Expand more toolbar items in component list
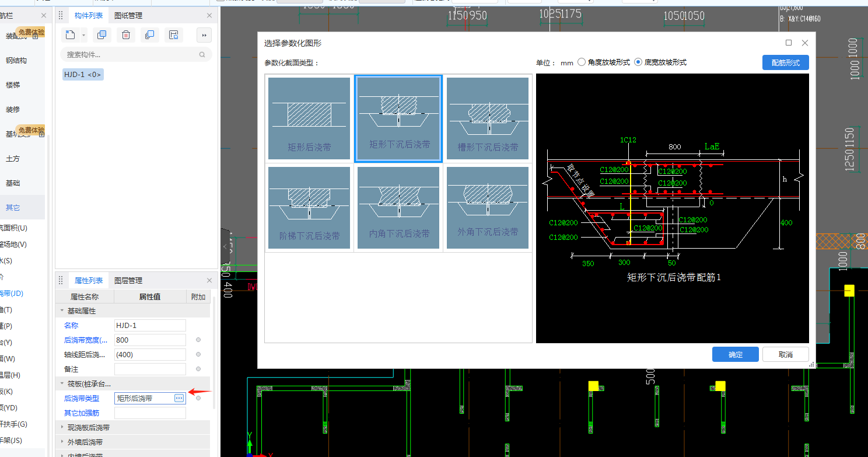 204,35
